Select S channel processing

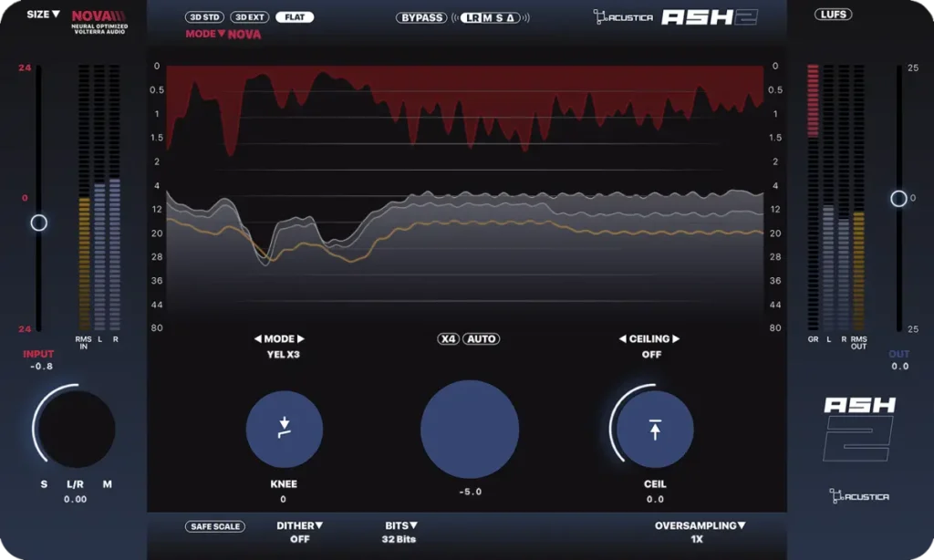499,18
